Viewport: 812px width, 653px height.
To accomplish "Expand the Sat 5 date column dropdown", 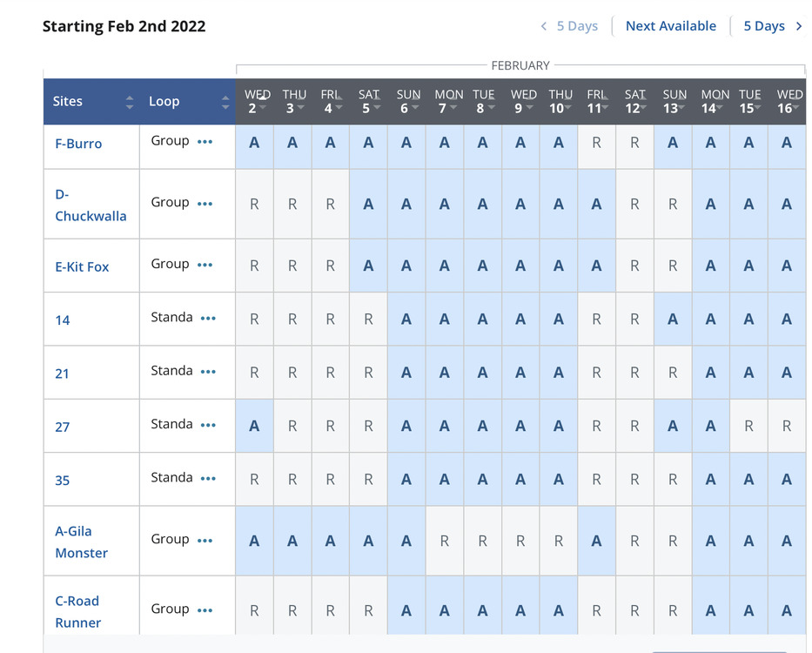I will 376,109.
